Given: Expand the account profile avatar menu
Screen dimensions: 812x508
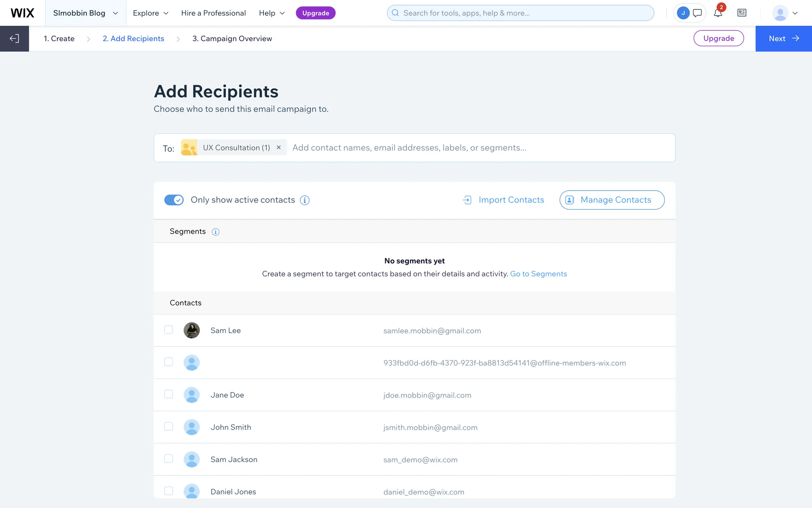Looking at the screenshot, I should pyautogui.click(x=785, y=13).
